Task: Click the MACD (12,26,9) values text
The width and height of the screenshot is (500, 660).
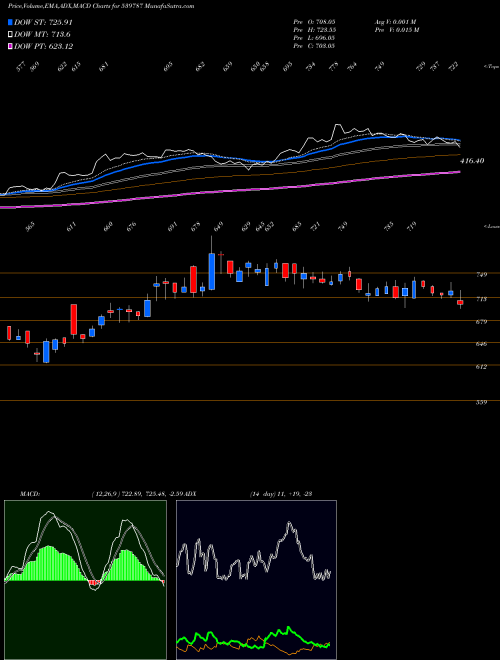Action: click(x=139, y=494)
